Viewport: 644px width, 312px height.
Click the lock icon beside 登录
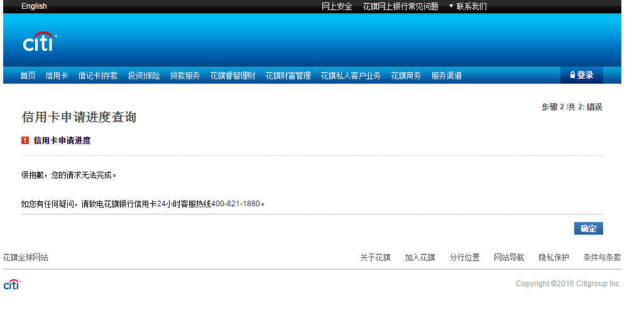point(572,75)
